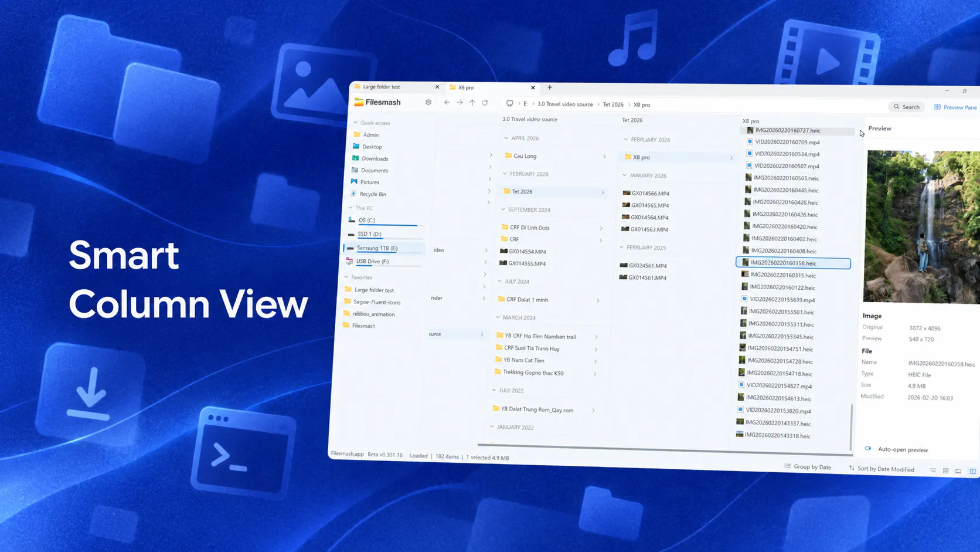Open YB Dalat Trung Rom_Qay rom folder
980x552 pixels.
[544, 409]
